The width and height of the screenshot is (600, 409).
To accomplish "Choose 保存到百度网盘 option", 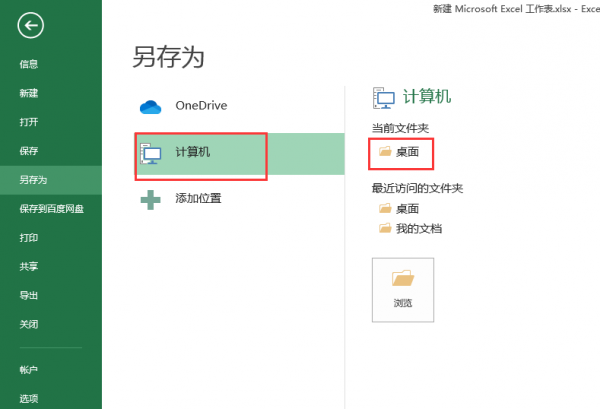I will (x=51, y=209).
